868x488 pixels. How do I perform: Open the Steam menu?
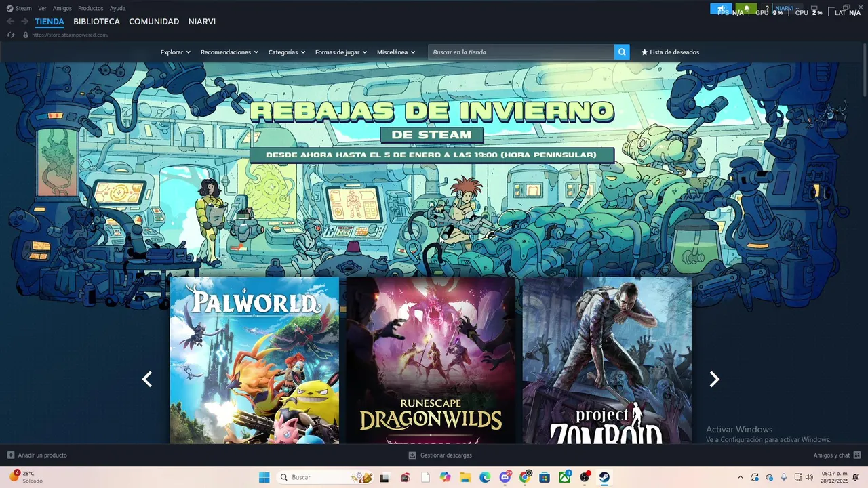(19, 8)
